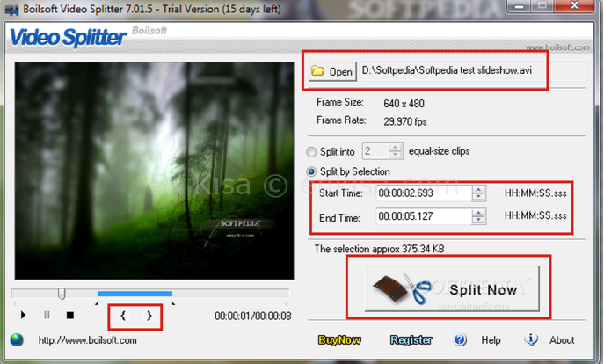The image size is (604, 364).
Task: Increase the End Time value
Action: tap(478, 213)
